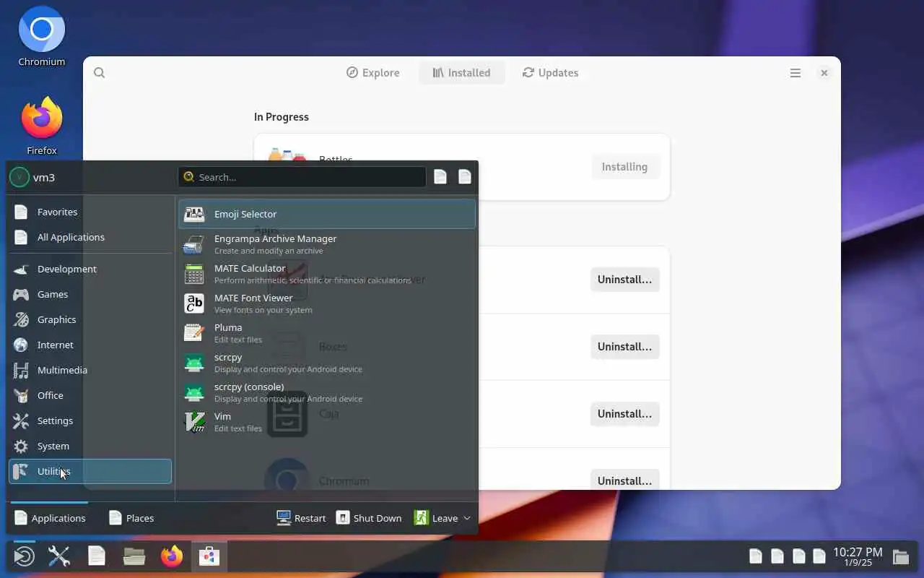The width and height of the screenshot is (924, 578).
Task: Click Uninstall button in first Apps row
Action: (624, 280)
